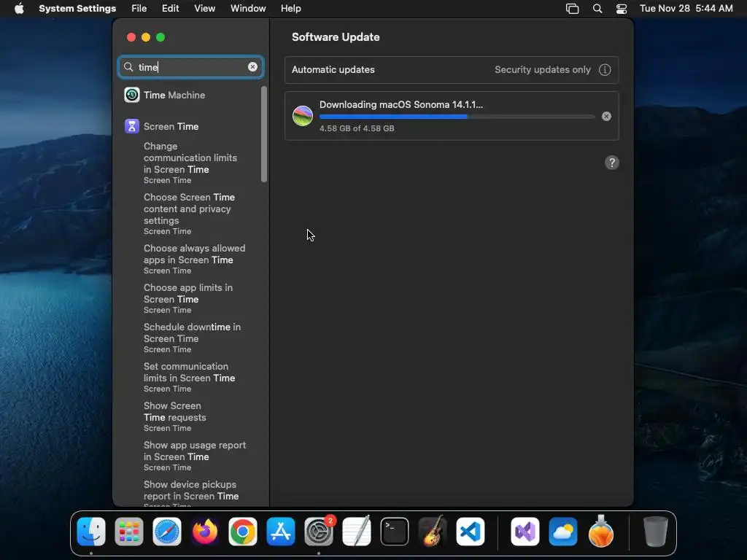Open Spotlight search in menu bar
747x560 pixels.
tap(597, 9)
